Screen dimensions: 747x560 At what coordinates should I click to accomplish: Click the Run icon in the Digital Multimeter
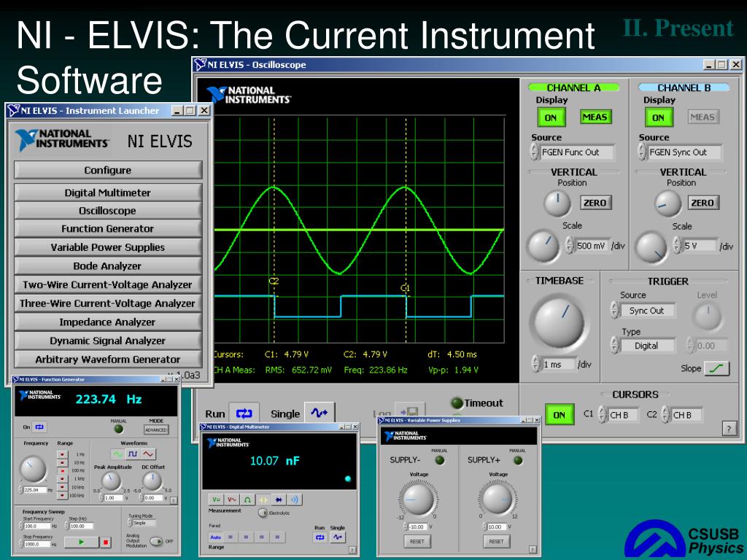point(320,537)
